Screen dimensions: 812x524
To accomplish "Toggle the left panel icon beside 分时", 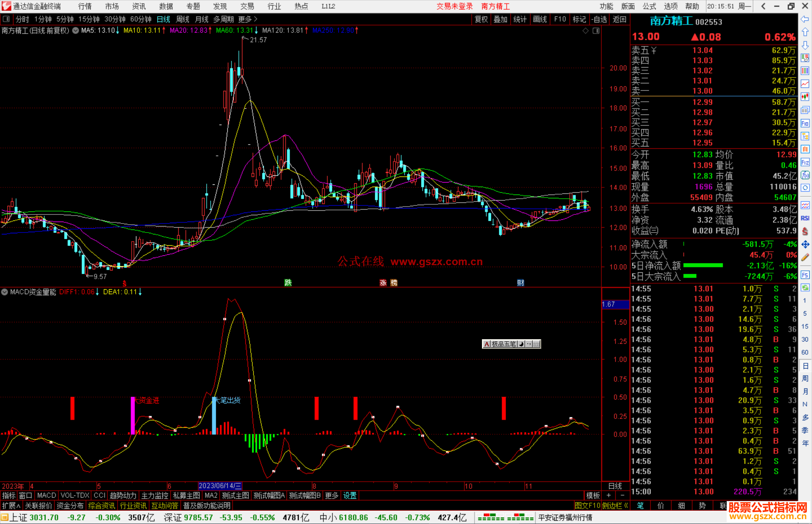I will 6,19.
